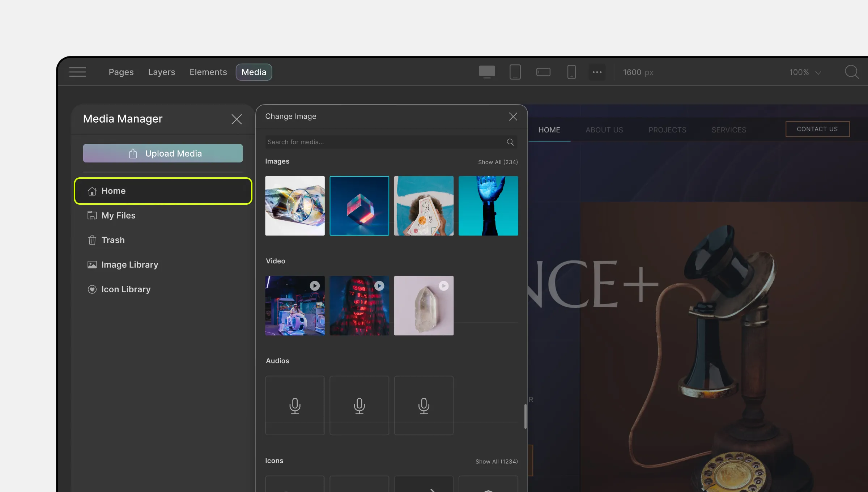Close the Change Image dialog
The image size is (868, 492).
[x=513, y=116]
